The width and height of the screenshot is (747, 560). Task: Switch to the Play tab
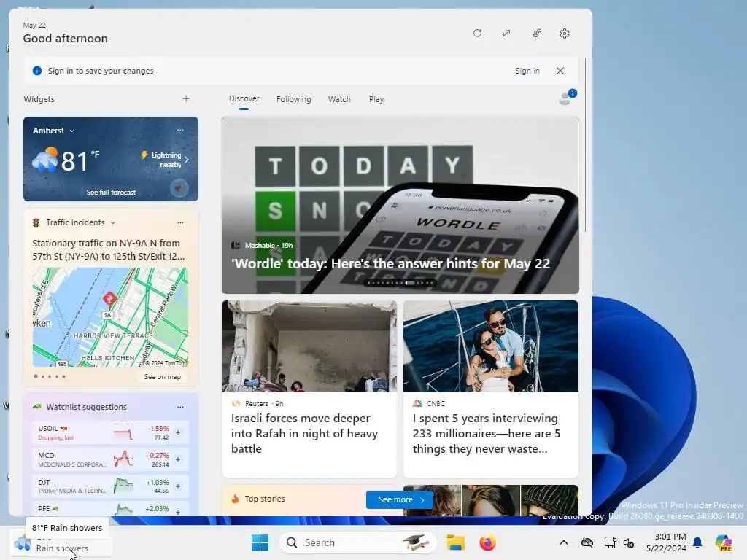pyautogui.click(x=376, y=99)
